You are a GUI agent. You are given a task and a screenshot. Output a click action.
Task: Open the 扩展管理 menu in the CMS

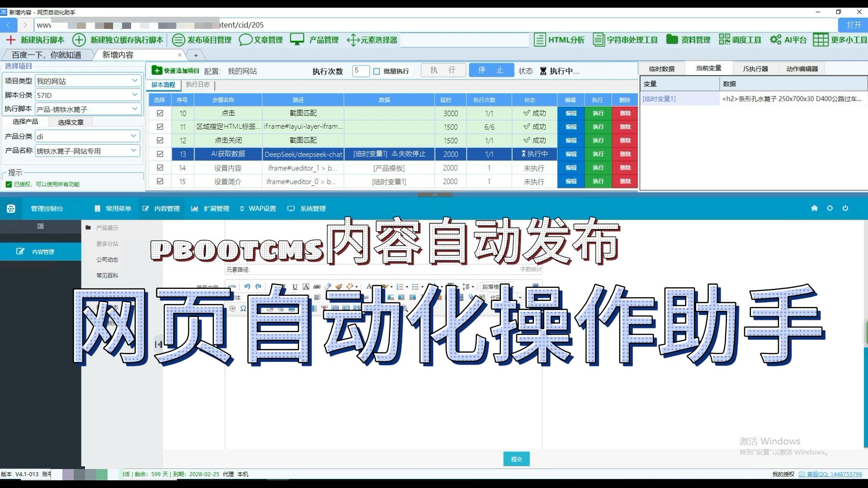tap(210, 208)
